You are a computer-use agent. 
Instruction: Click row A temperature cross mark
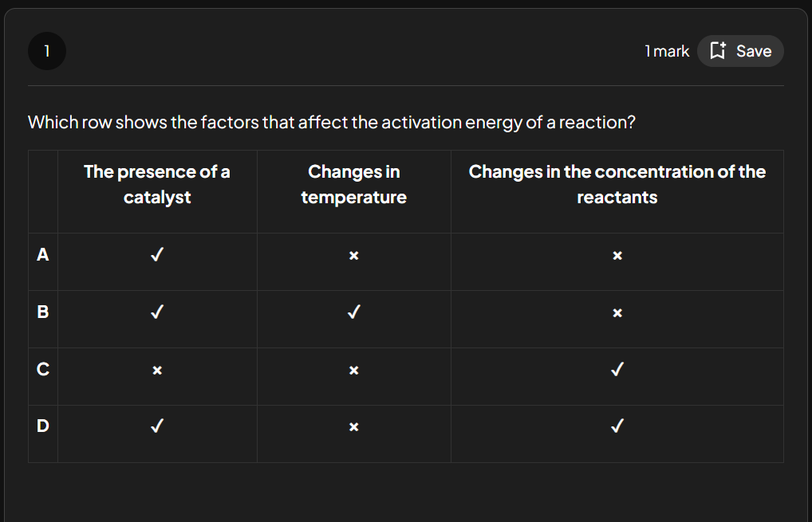[353, 257]
